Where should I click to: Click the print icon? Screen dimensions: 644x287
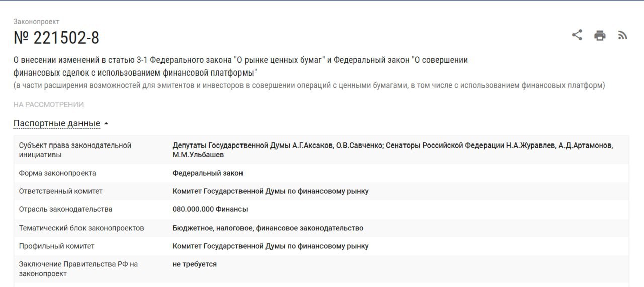pos(600,35)
